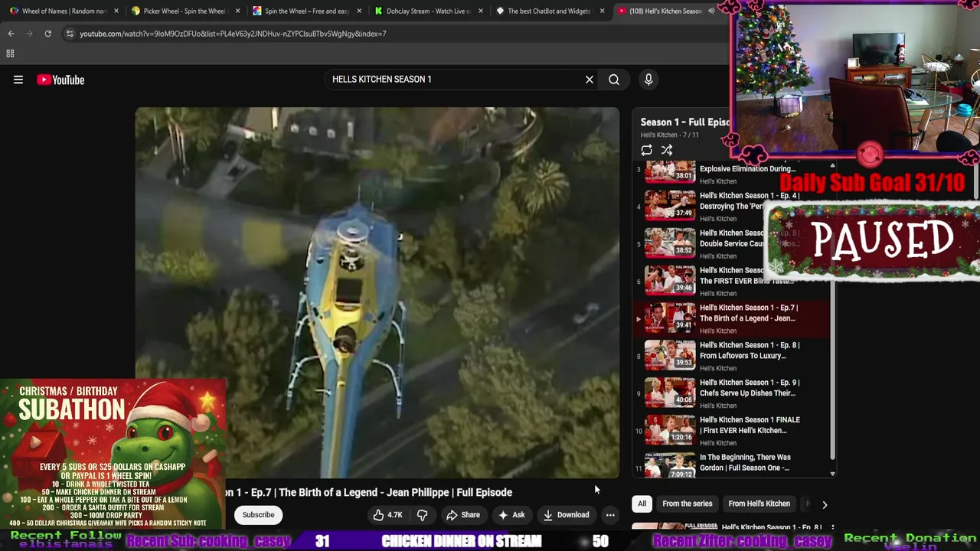
Task: Clear the search box text
Action: click(590, 80)
